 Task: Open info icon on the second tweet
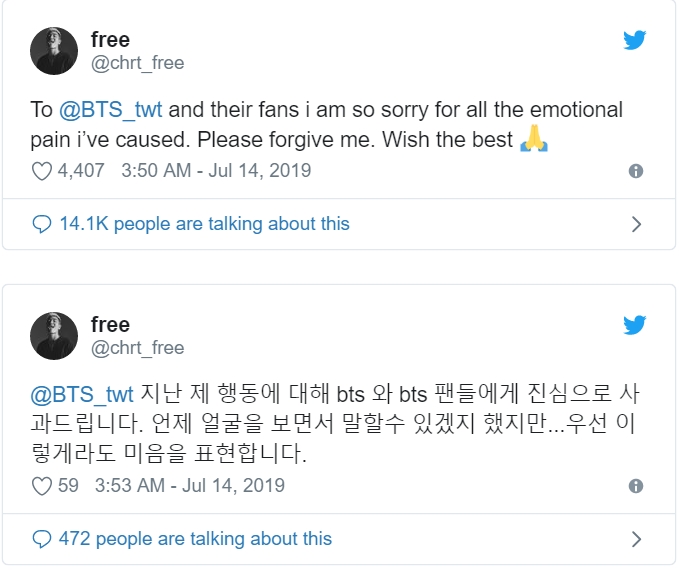635,486
